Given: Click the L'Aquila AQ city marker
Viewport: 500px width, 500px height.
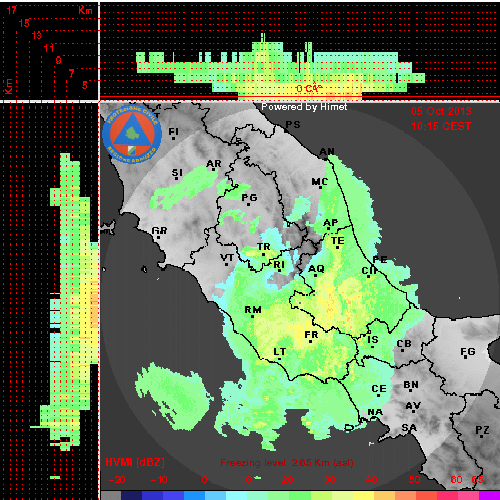Looking at the screenshot, I should 316,270.
